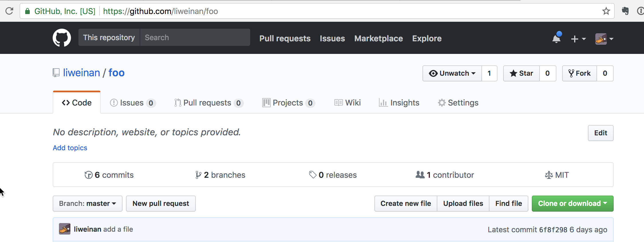644x242 pixels.
Task: Open the Projects tab
Action: tap(289, 103)
